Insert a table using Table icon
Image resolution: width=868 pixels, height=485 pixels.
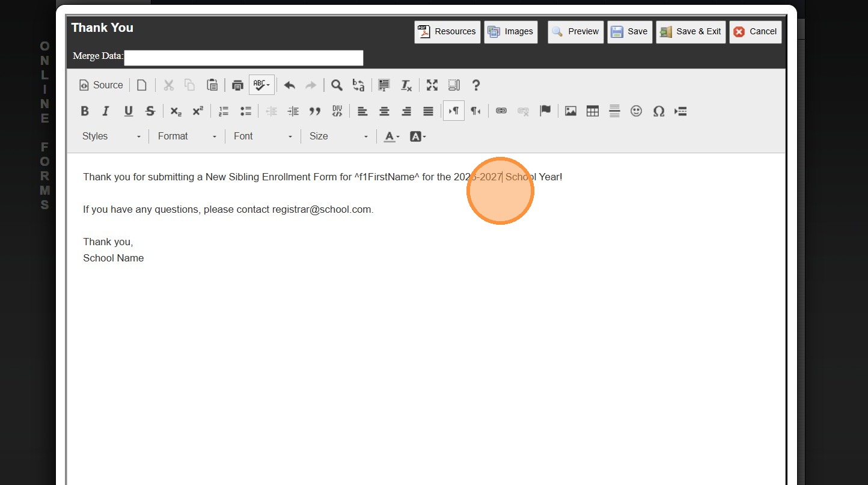click(592, 111)
